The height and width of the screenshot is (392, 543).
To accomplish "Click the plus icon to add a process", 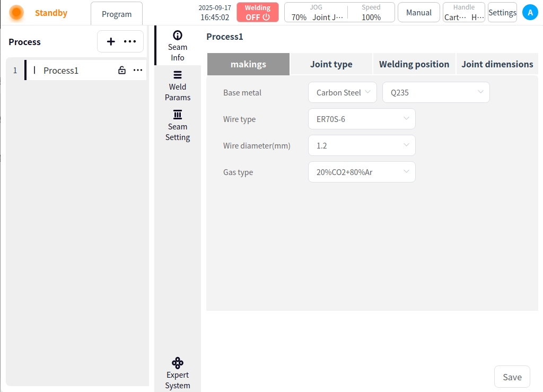I will coord(111,42).
